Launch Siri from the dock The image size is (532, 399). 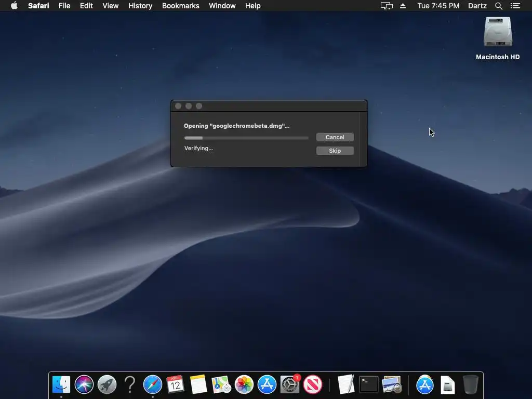[x=84, y=384]
